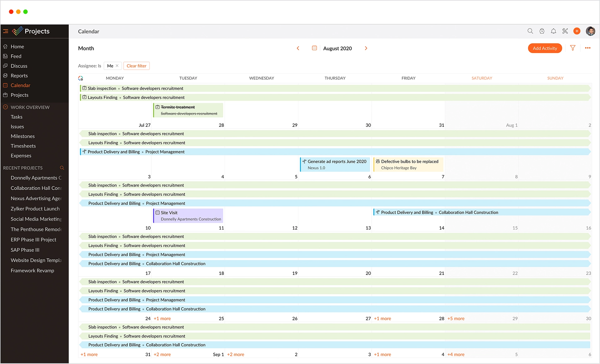
Task: Go to next month with right chevron
Action: pos(366,48)
